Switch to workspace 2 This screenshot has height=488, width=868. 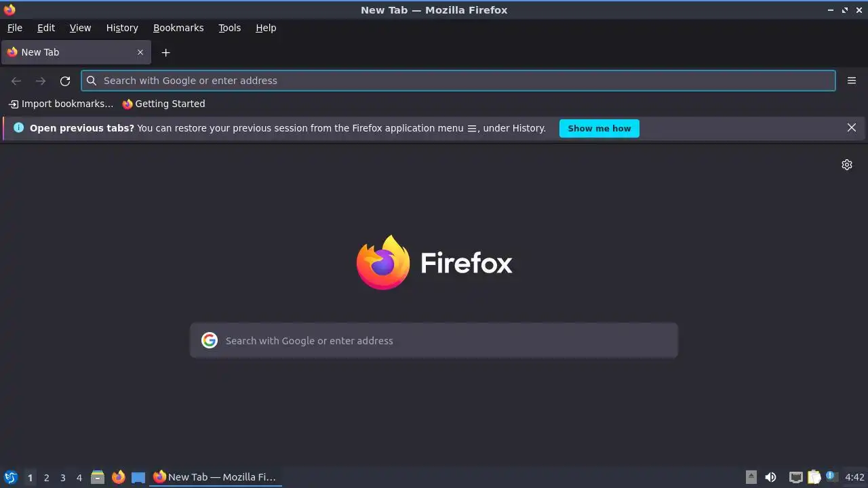[46, 477]
